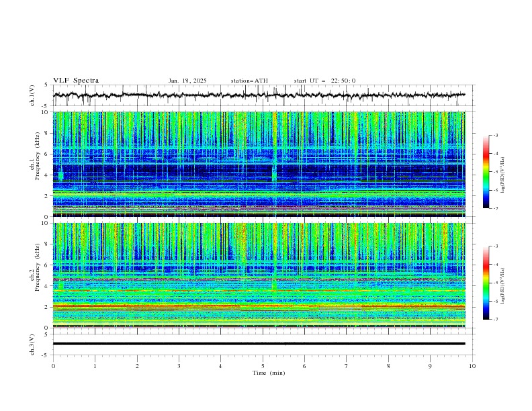
Task: Click the date "Jan. 18, 2025"
Action: (x=187, y=81)
